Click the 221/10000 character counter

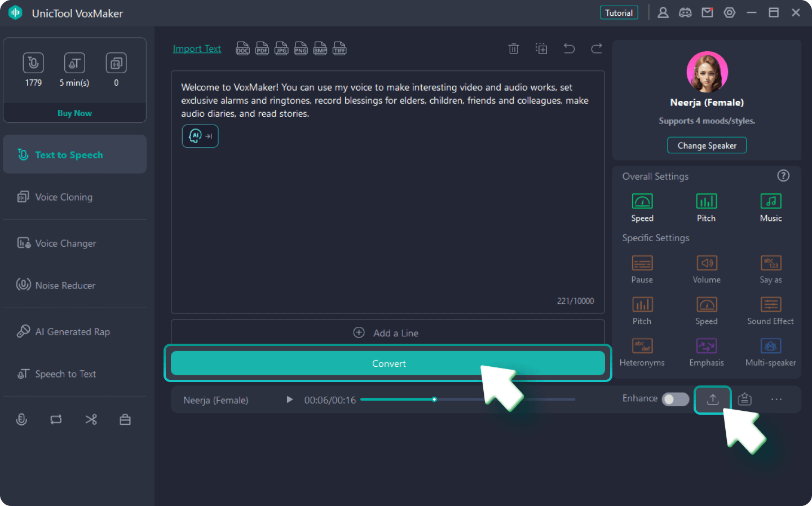575,301
